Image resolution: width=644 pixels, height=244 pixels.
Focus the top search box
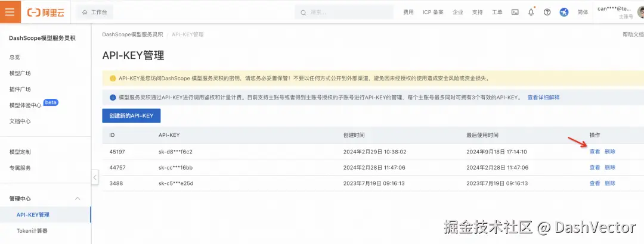click(344, 12)
